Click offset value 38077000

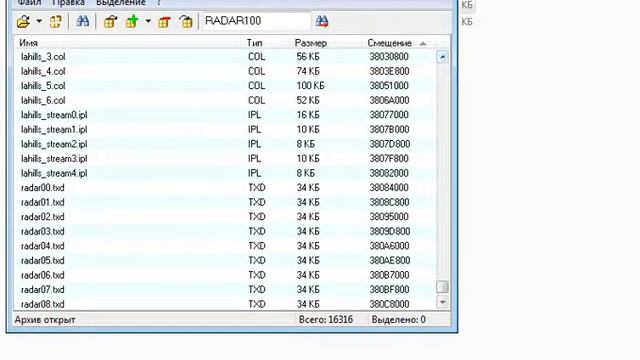point(389,115)
